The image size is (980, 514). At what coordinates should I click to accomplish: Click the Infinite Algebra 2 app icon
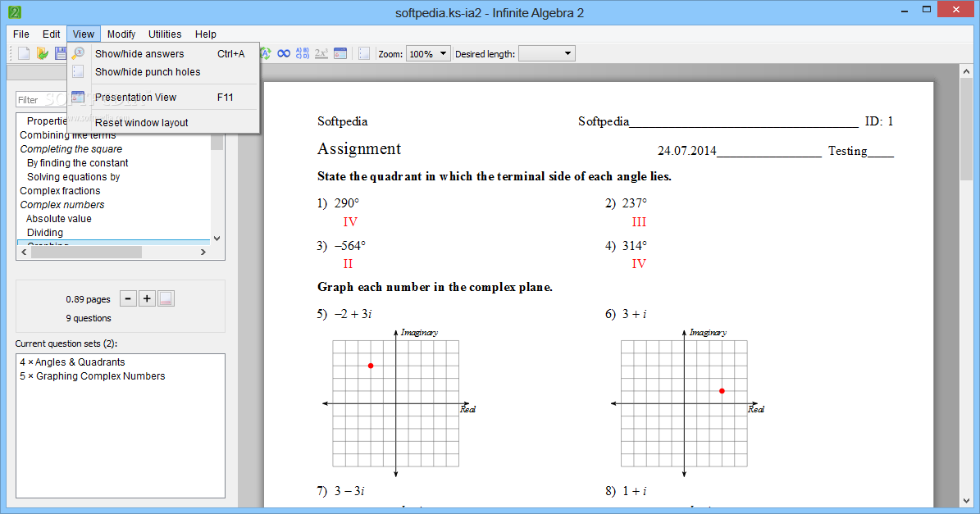(15, 11)
